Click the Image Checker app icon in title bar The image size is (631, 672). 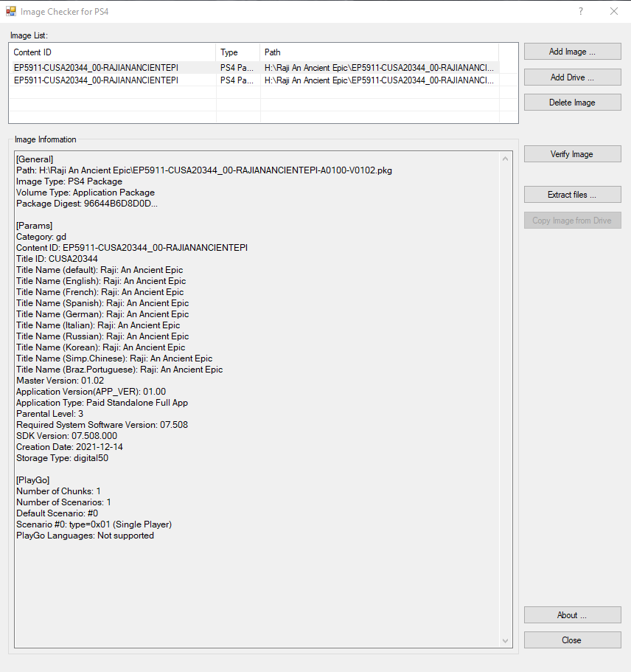11,12
